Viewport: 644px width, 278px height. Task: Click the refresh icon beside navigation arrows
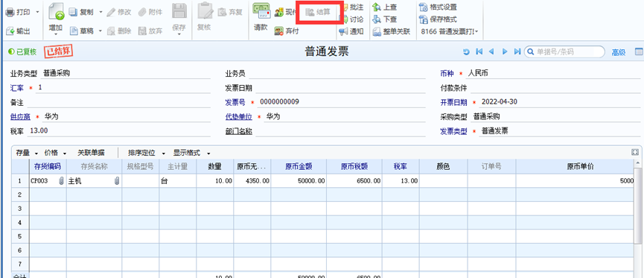[x=466, y=52]
